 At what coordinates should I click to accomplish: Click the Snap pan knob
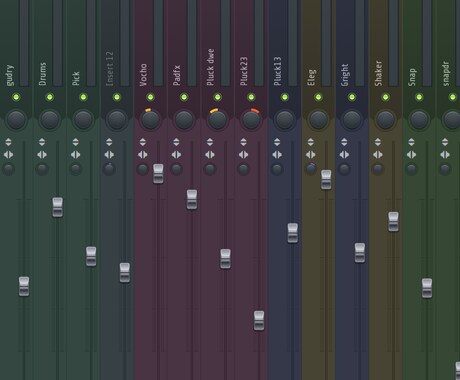(419, 120)
